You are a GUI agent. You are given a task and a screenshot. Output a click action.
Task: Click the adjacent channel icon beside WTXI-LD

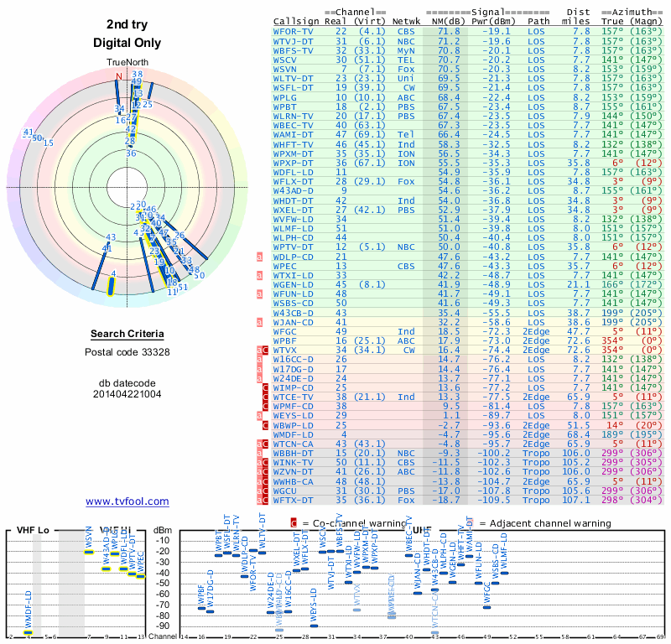tap(260, 275)
